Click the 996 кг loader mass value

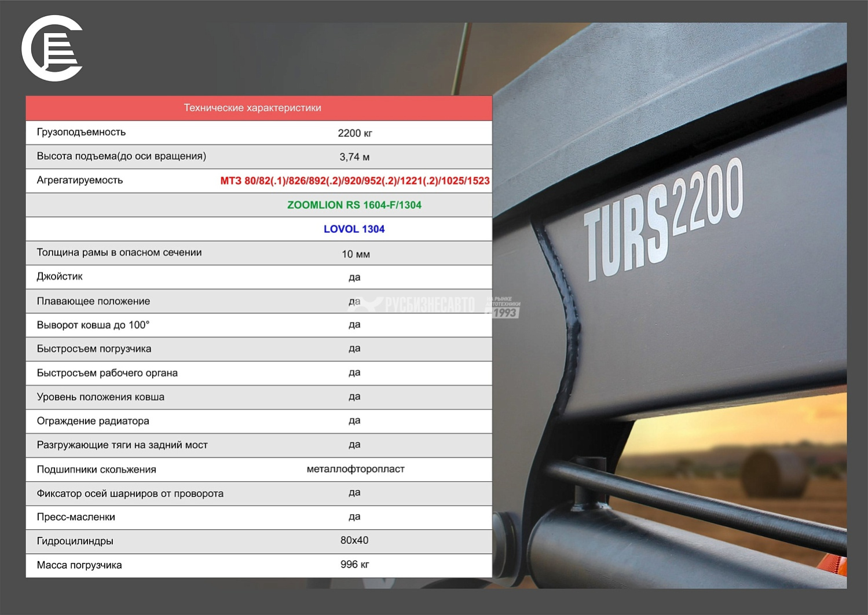354,565
